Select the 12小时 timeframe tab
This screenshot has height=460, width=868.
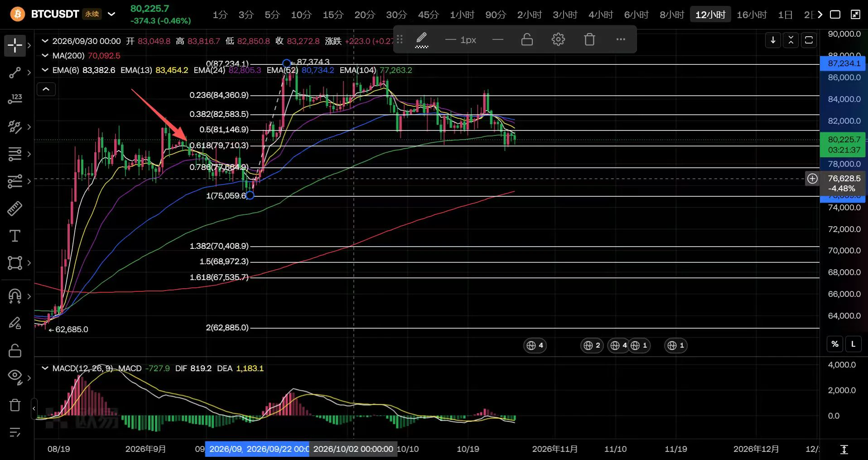(710, 15)
